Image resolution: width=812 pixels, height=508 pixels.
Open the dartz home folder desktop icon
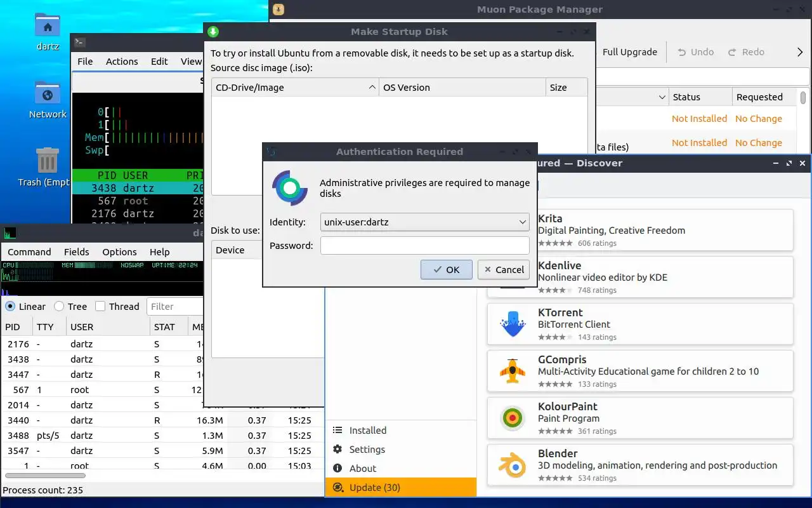coord(48,26)
